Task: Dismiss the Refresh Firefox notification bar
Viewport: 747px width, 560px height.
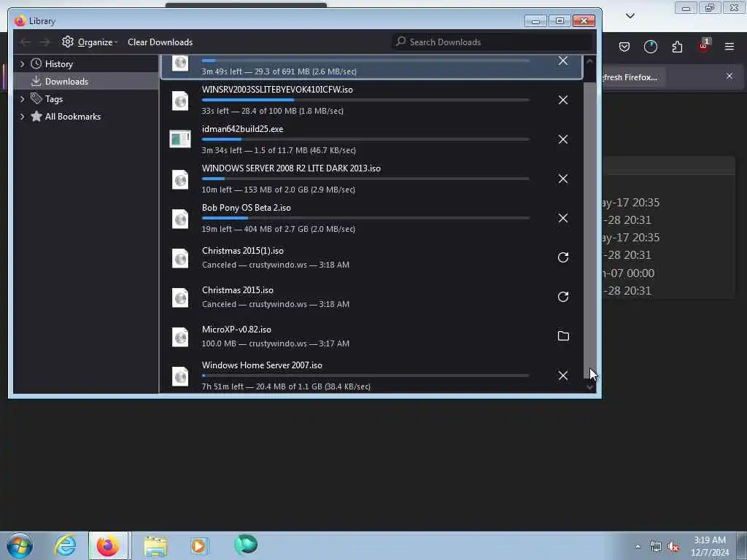Action: (x=729, y=76)
